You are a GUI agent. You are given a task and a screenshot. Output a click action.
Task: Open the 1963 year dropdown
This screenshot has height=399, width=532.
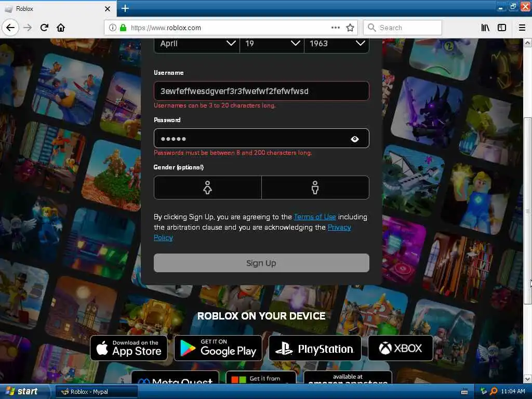point(337,44)
